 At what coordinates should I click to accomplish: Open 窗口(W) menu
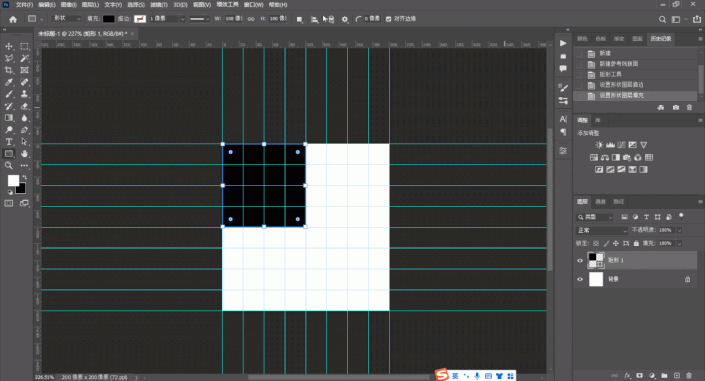[x=253, y=4]
